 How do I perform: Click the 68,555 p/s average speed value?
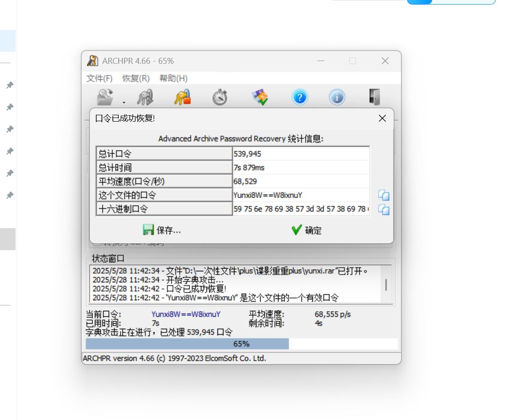(333, 314)
